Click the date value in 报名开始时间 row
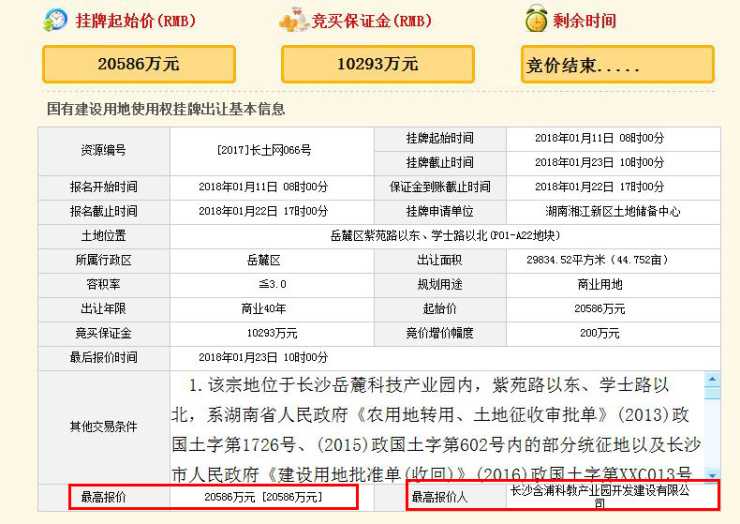Screen dimensions: 740x524 click(x=263, y=187)
